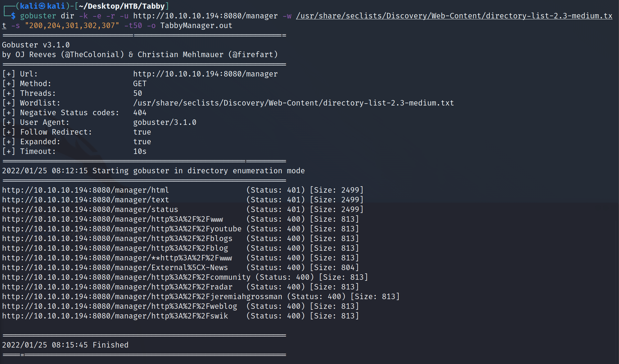
Task: Click the http%3A%2F%2Fswik result URL
Action: pos(115,316)
